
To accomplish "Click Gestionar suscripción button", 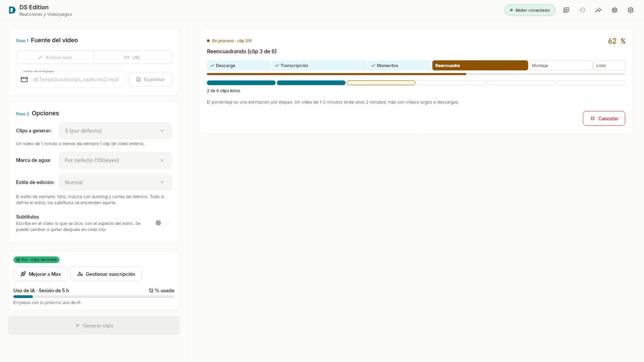I will (106, 274).
